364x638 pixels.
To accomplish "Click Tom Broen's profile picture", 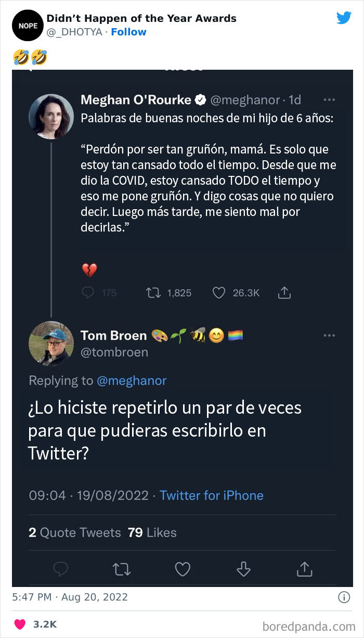I will point(50,343).
